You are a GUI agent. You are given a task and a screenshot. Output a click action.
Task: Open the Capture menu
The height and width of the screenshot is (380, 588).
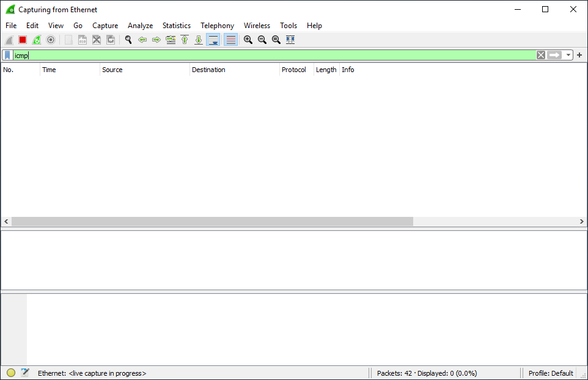[x=105, y=26]
